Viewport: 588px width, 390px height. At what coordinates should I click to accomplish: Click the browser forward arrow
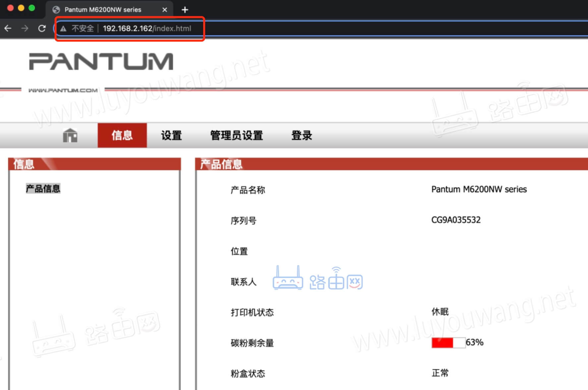point(25,29)
